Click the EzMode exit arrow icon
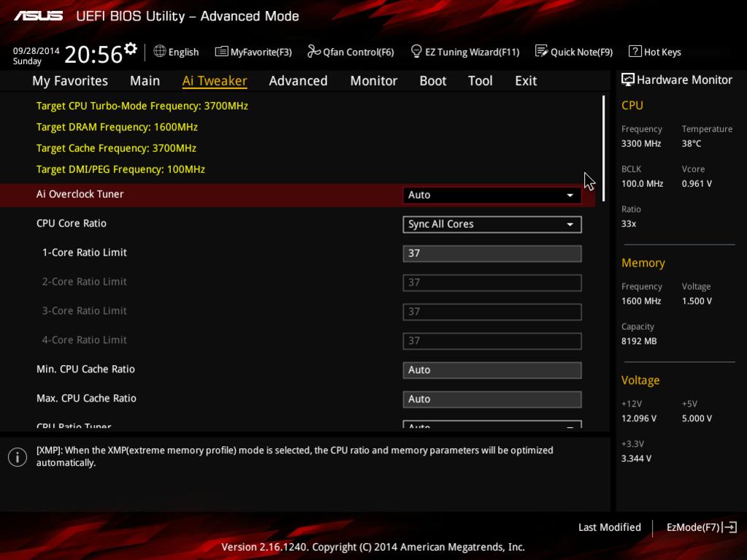747x560 pixels. (730, 527)
